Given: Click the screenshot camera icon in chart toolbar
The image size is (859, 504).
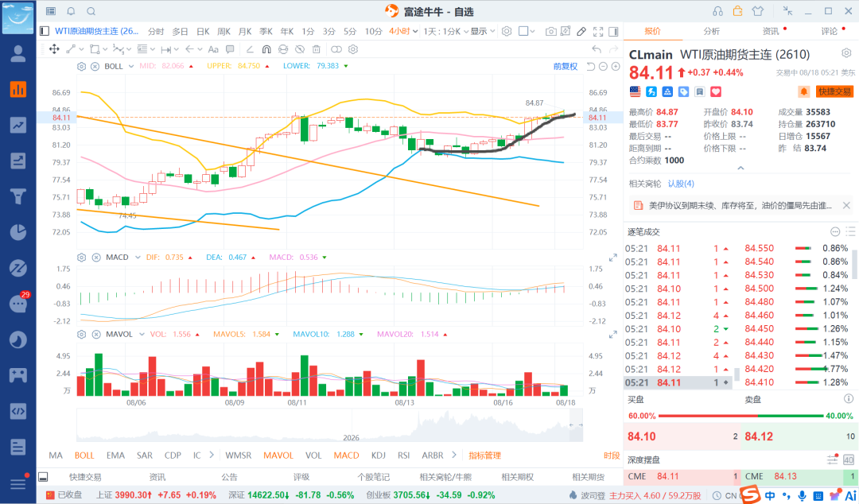Looking at the screenshot, I should 550,31.
